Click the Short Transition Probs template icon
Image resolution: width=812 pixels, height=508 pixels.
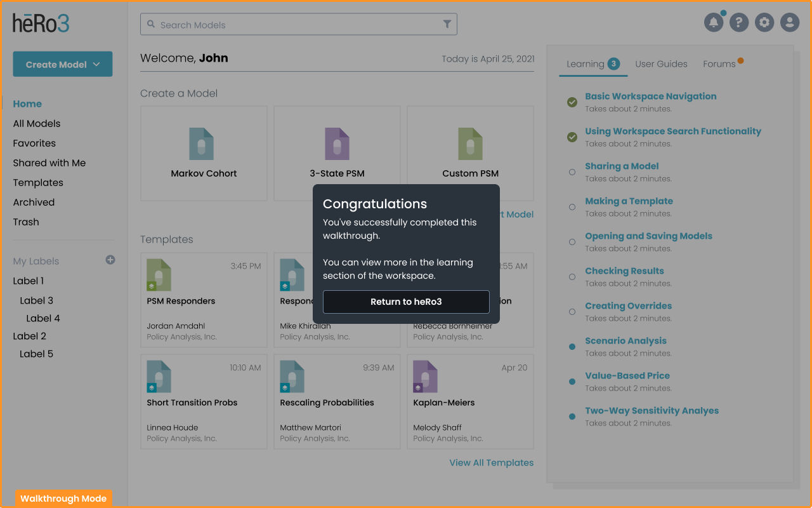[159, 377]
